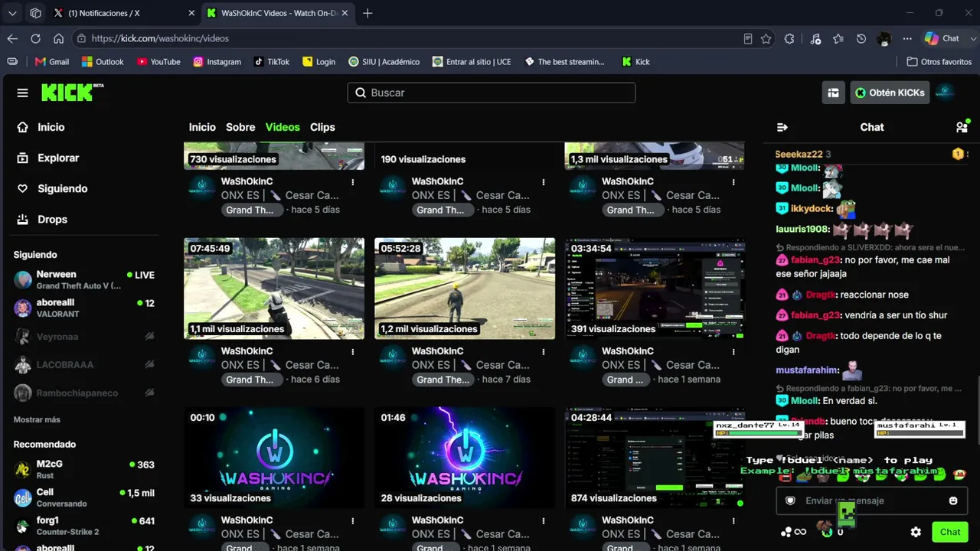Screen dimensions: 980x551
Task: Open the user profile avatar menu
Action: pyautogui.click(x=945, y=93)
